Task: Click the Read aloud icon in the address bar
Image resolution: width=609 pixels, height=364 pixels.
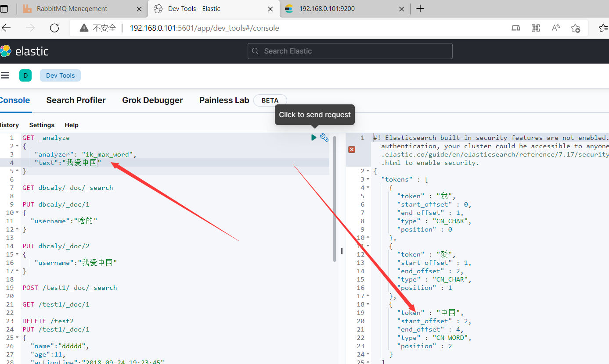Action: coord(555,28)
